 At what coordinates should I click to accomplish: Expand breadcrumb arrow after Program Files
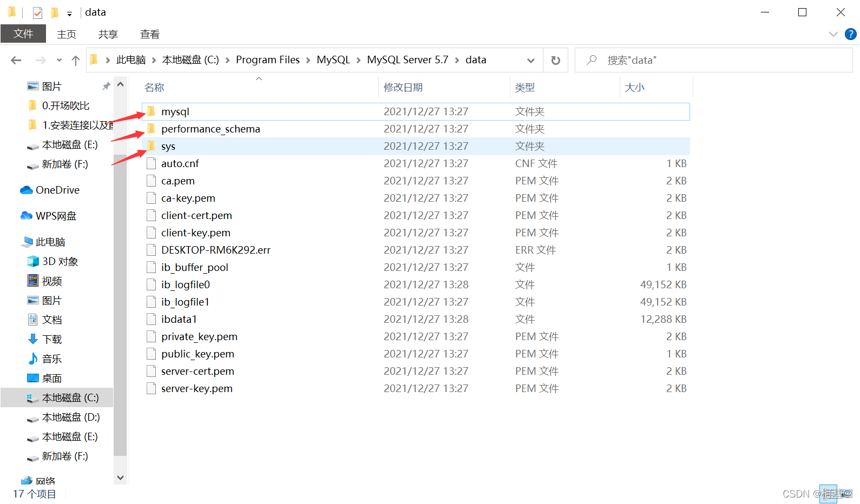pyautogui.click(x=308, y=60)
